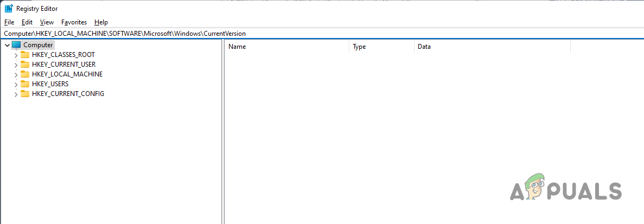Image resolution: width=644 pixels, height=224 pixels.
Task: Click the HKEY_CURRENT_USER folder icon
Action: click(25, 65)
